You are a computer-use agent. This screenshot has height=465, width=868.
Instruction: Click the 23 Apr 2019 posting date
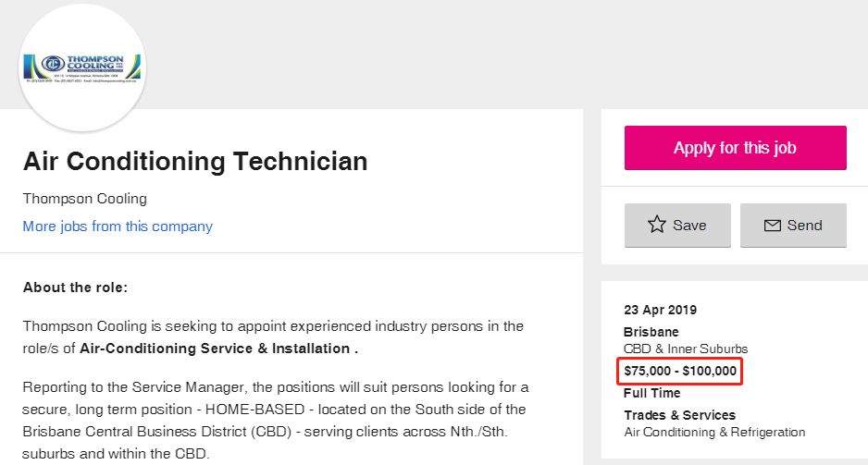pyautogui.click(x=661, y=310)
